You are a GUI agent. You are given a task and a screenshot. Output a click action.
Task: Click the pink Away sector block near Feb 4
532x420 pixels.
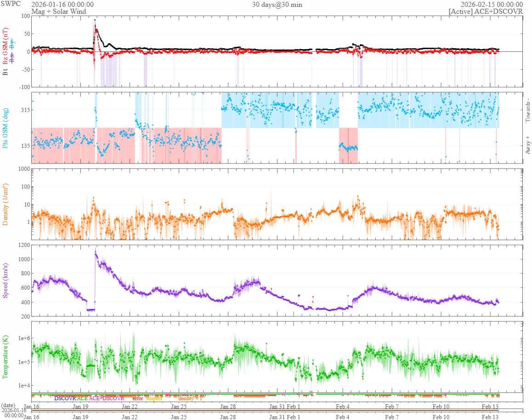348,146
